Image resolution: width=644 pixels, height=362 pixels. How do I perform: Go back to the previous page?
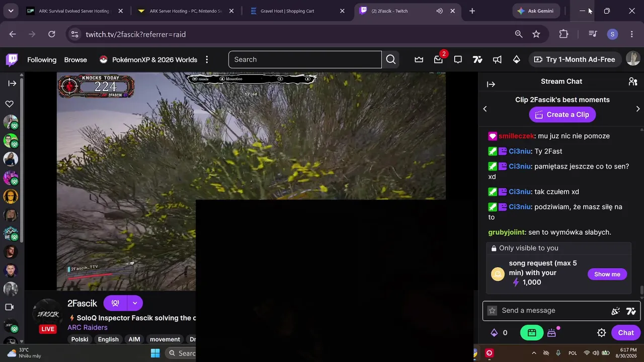[x=13, y=34]
